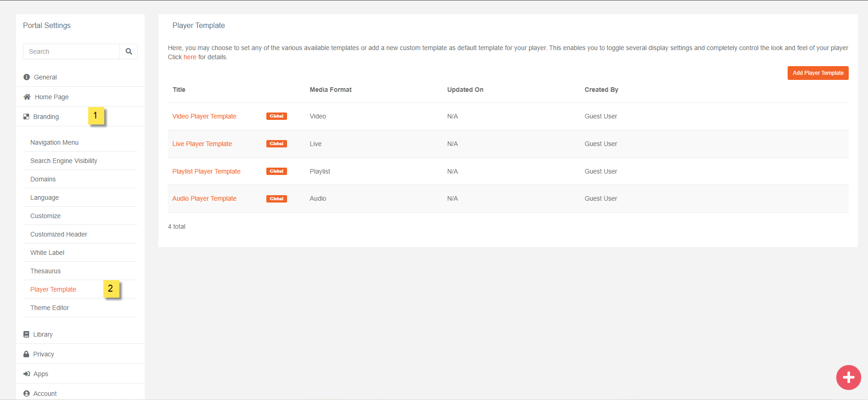Viewport: 868px width, 400px height.
Task: Open the Video Player Template link
Action: pos(204,116)
